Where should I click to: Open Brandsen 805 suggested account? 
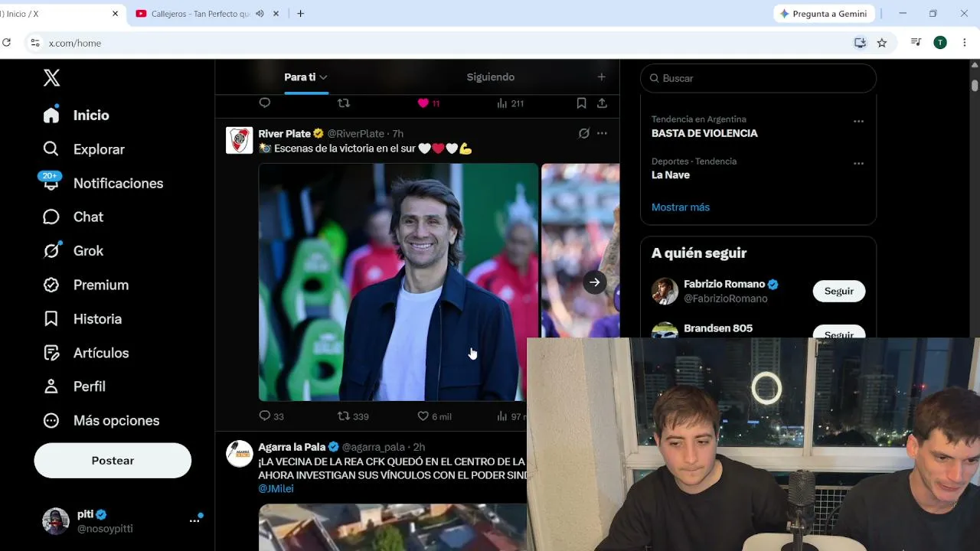pyautogui.click(x=718, y=328)
